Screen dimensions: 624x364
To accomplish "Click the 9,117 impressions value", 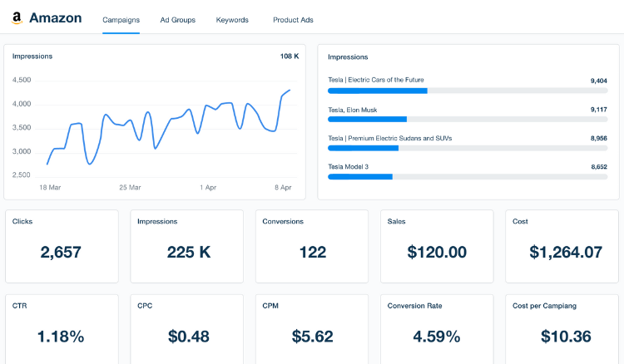I will pyautogui.click(x=598, y=109).
